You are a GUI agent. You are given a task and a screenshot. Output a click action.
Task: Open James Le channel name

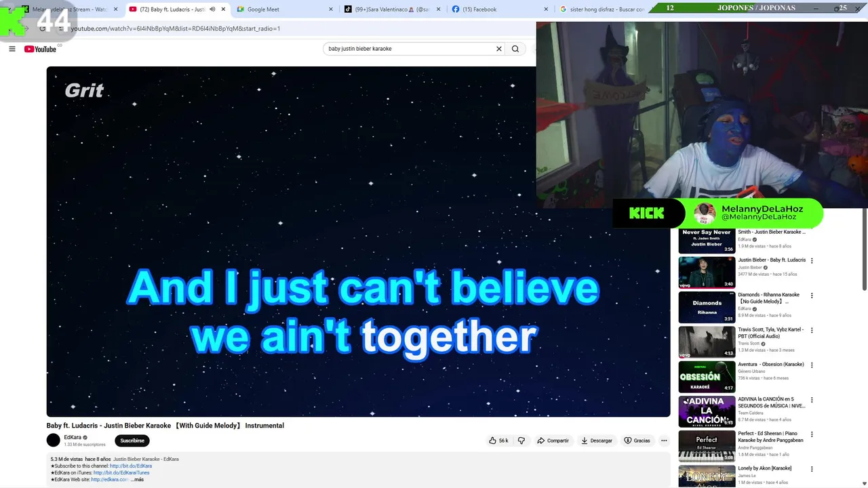coord(746,476)
